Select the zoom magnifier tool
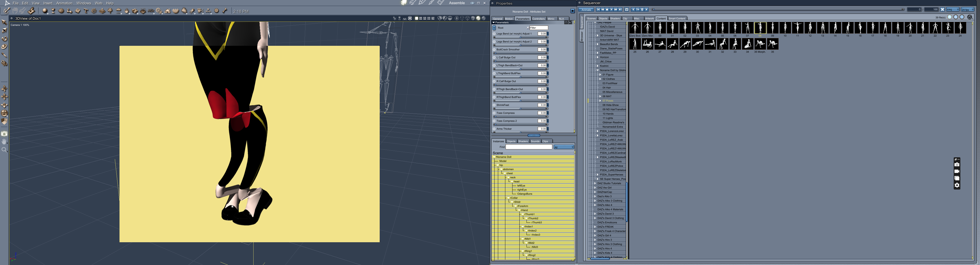This screenshot has height=265, width=980. click(x=4, y=150)
